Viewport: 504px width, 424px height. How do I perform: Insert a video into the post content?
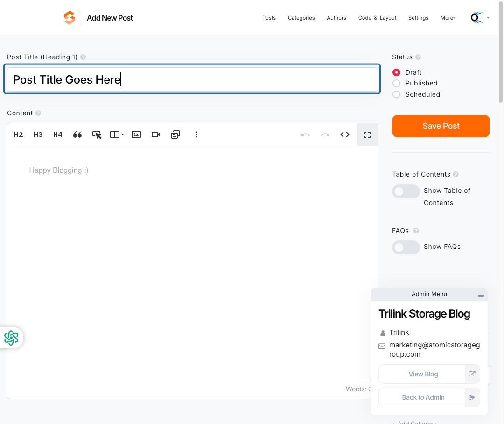click(156, 134)
